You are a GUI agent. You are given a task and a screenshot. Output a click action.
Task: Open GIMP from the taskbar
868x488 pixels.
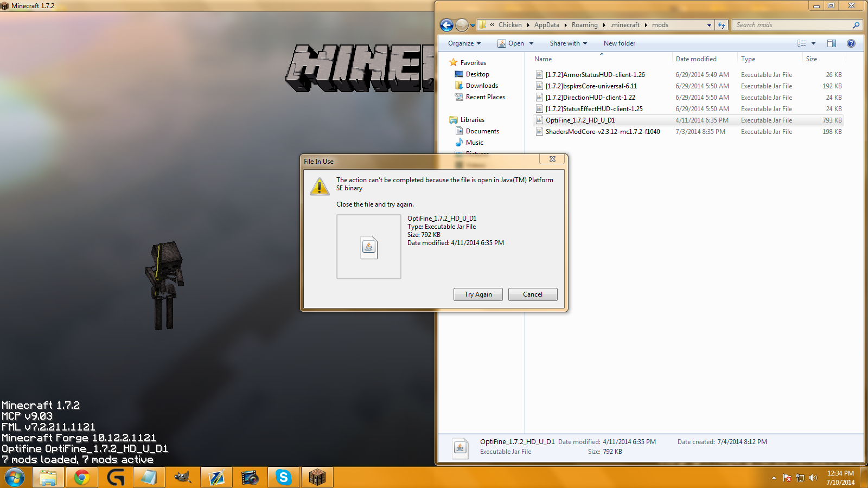pyautogui.click(x=183, y=477)
